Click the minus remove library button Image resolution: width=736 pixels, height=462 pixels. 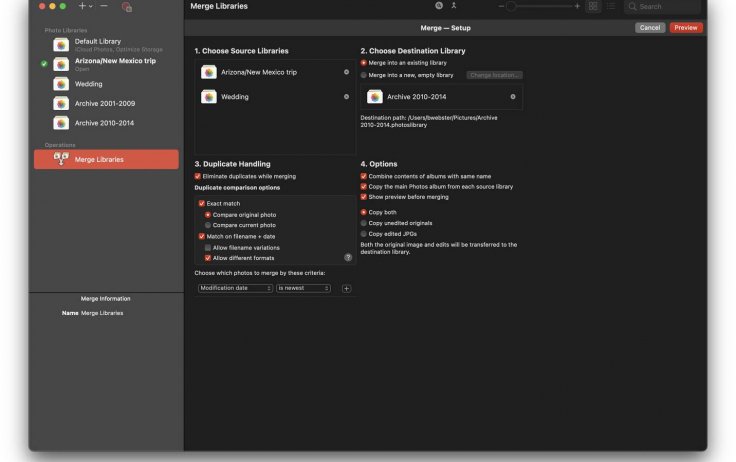click(104, 6)
